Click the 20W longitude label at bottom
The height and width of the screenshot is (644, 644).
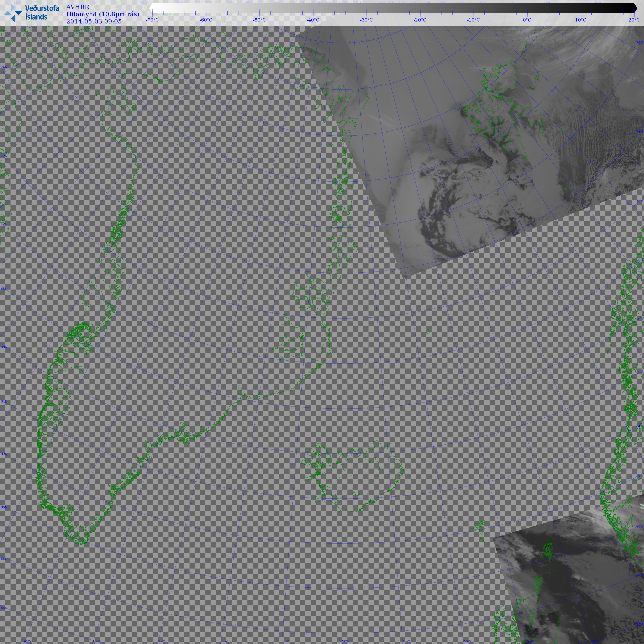pos(346,641)
